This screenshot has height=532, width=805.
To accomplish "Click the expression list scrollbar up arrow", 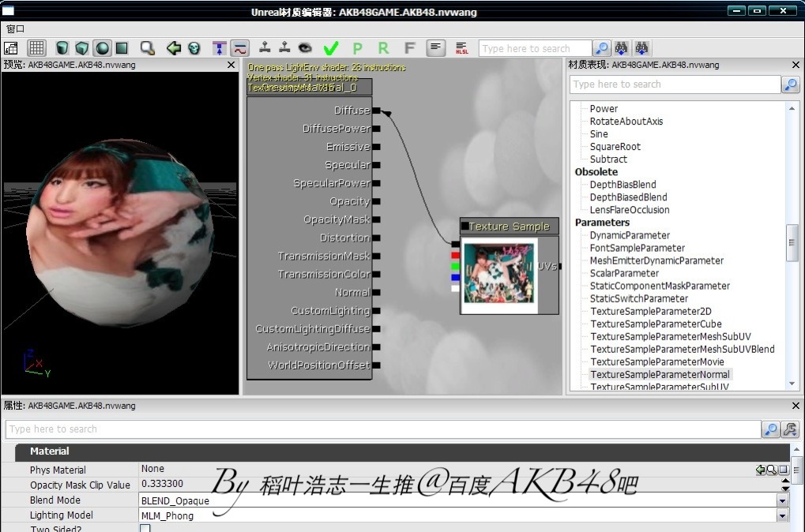I will [792, 108].
